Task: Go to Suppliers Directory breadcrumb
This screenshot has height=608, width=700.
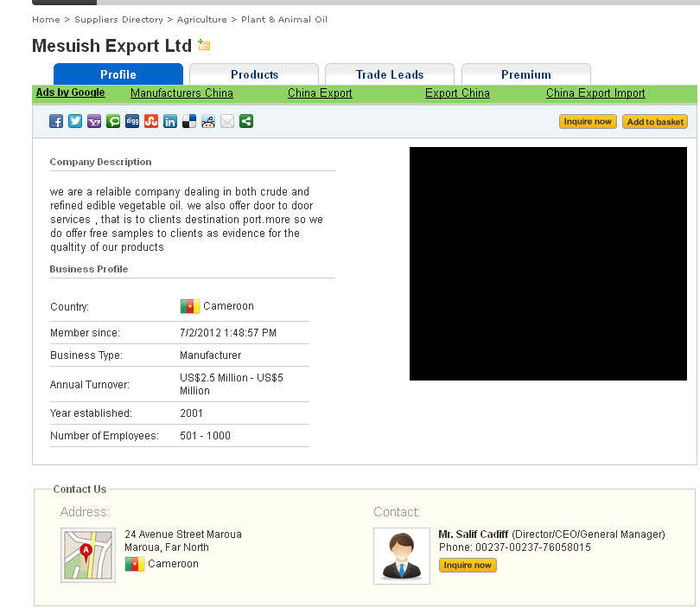Action: point(118,19)
